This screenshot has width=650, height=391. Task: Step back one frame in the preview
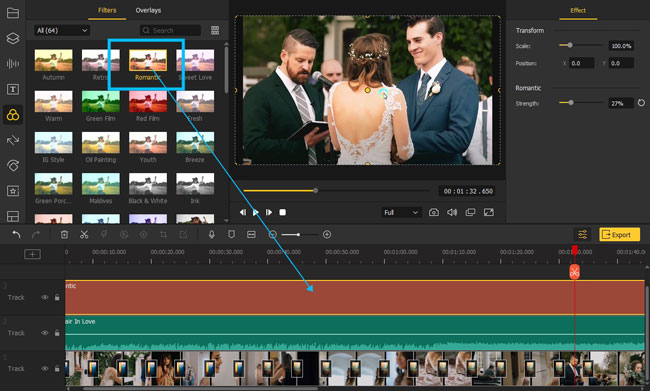(x=243, y=212)
